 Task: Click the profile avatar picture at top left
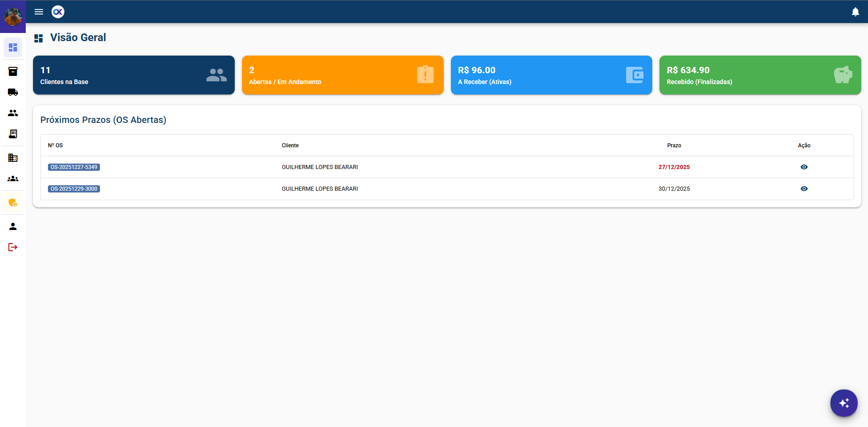pos(13,17)
